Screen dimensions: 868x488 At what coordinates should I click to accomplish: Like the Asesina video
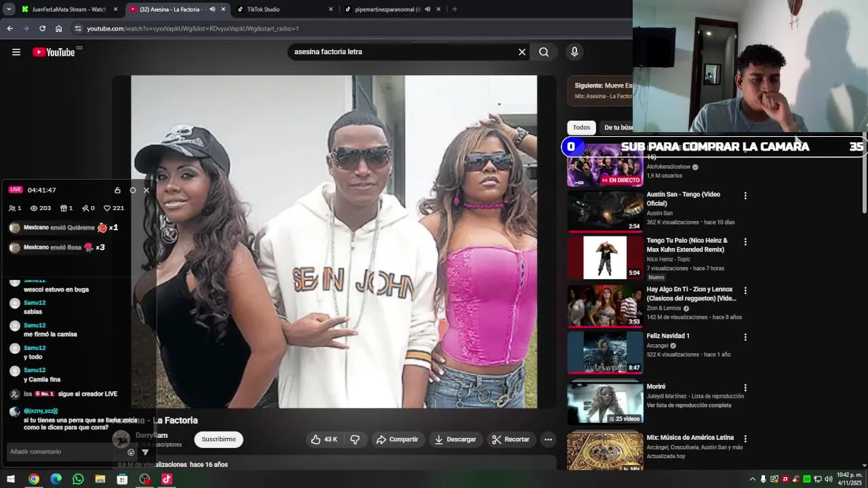pyautogui.click(x=323, y=439)
